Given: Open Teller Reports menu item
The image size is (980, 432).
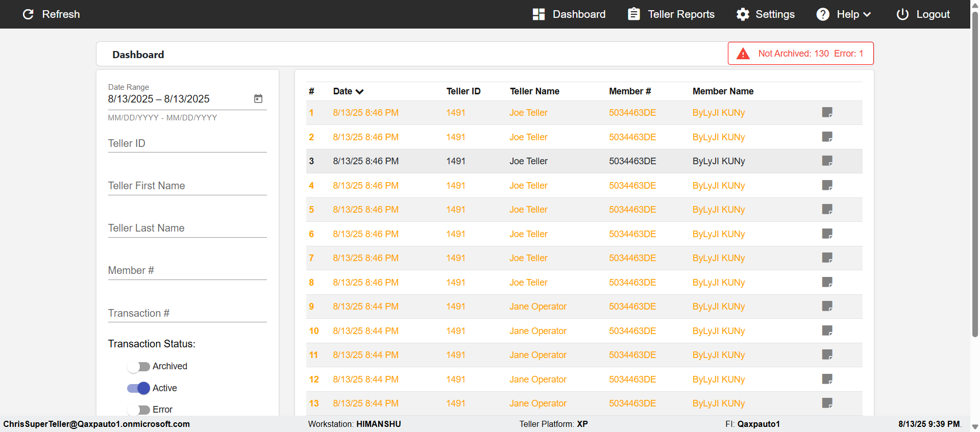Looking at the screenshot, I should [x=671, y=14].
